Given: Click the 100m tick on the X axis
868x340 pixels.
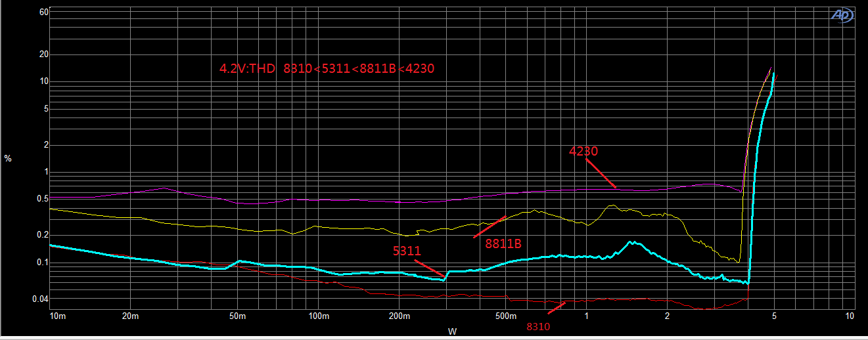Looking at the screenshot, I should tap(318, 317).
